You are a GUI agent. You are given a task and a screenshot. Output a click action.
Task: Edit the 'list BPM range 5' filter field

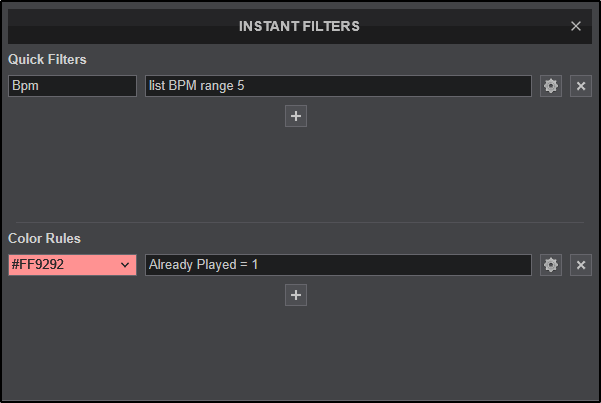point(338,86)
